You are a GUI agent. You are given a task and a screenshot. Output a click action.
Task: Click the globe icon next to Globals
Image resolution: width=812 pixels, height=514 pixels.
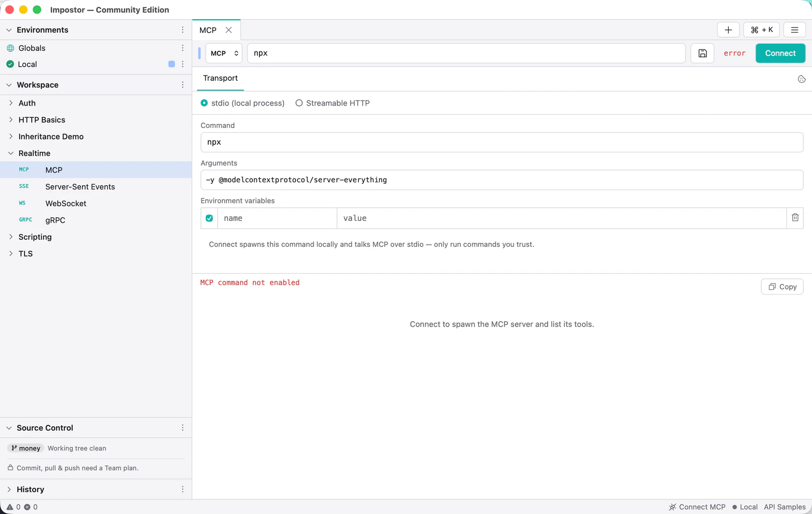10,48
